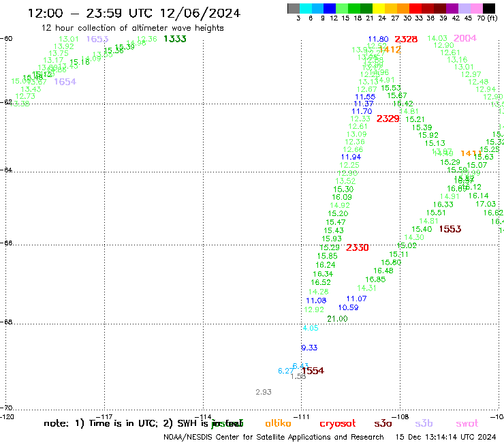Screen dimensions: 504x443
Task: Click the "70 (ft)" legend scale label
Action: click(487, 18)
